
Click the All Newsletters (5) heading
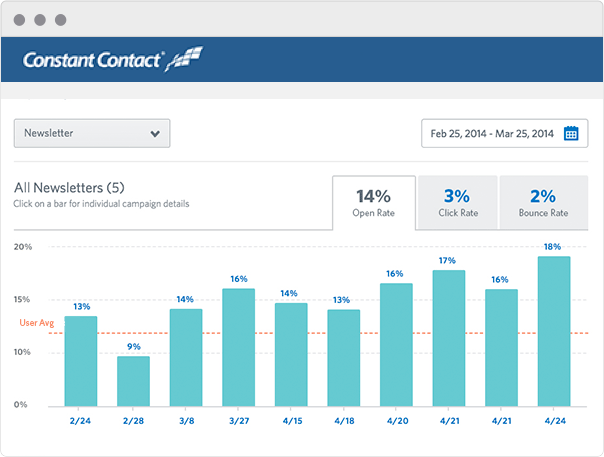(69, 188)
